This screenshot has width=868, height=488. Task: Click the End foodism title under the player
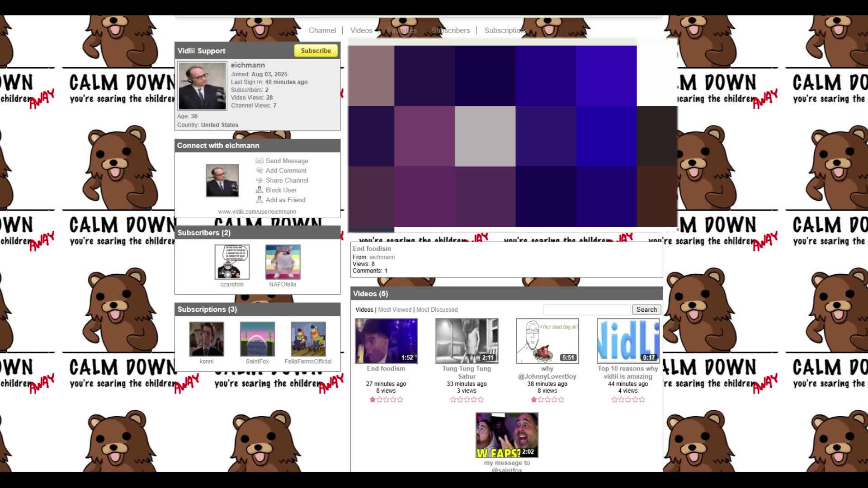click(x=372, y=249)
